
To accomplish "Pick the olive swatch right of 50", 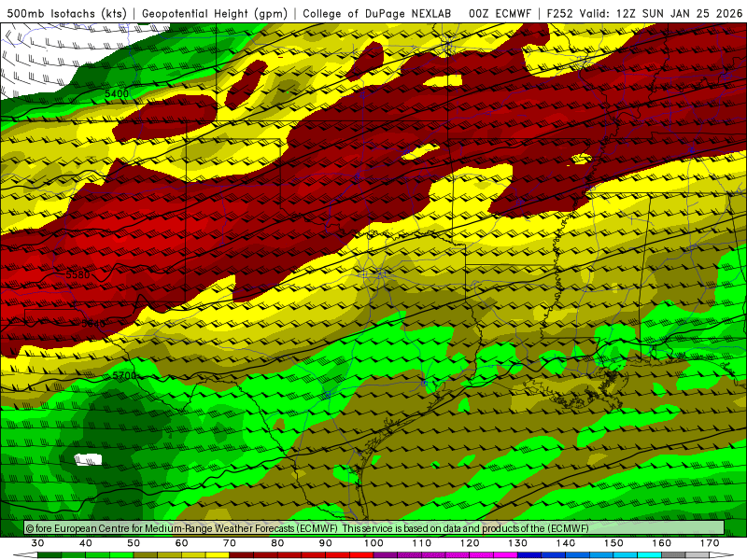I will point(146,555).
